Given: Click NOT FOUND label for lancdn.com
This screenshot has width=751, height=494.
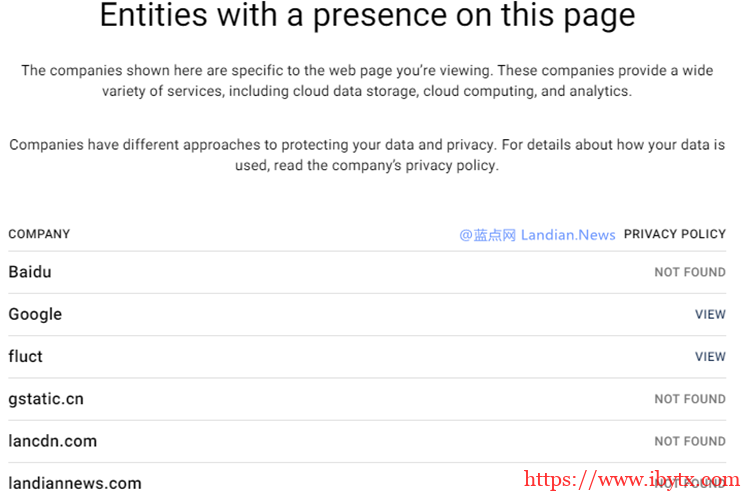Looking at the screenshot, I should 689,441.
